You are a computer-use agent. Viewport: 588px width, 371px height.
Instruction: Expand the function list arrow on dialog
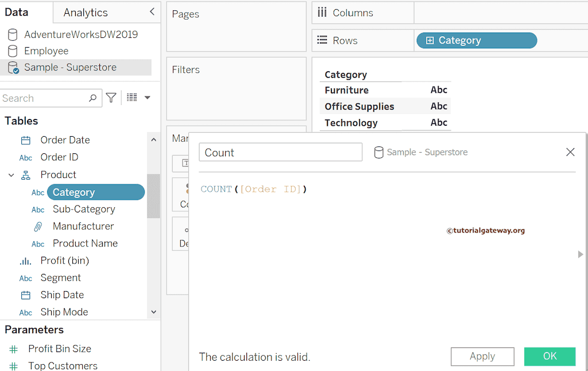581,254
